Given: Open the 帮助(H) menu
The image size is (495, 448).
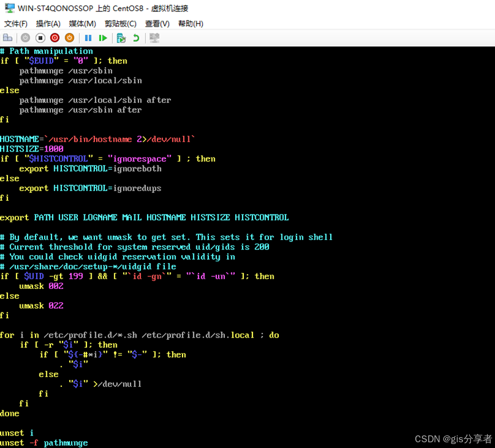Looking at the screenshot, I should 191,23.
